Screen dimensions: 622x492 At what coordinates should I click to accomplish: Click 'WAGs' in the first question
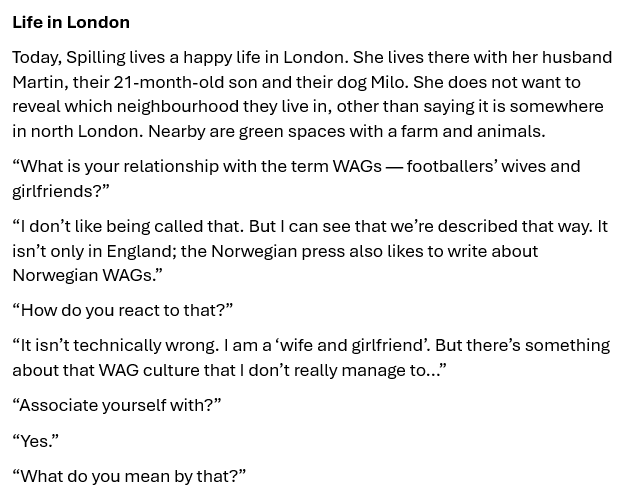(357, 166)
